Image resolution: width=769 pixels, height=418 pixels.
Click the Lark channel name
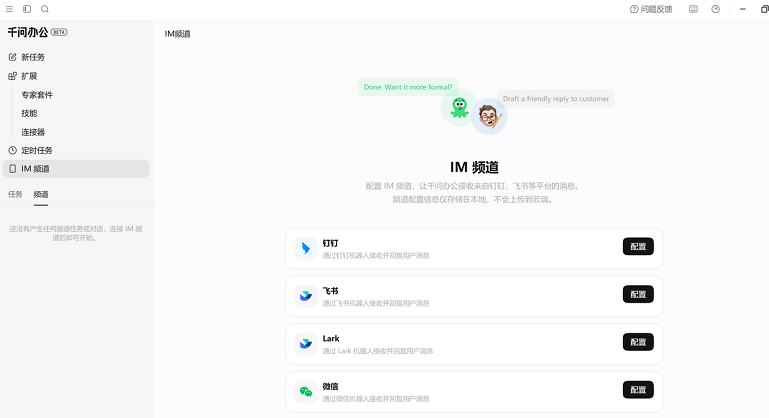[x=331, y=339]
